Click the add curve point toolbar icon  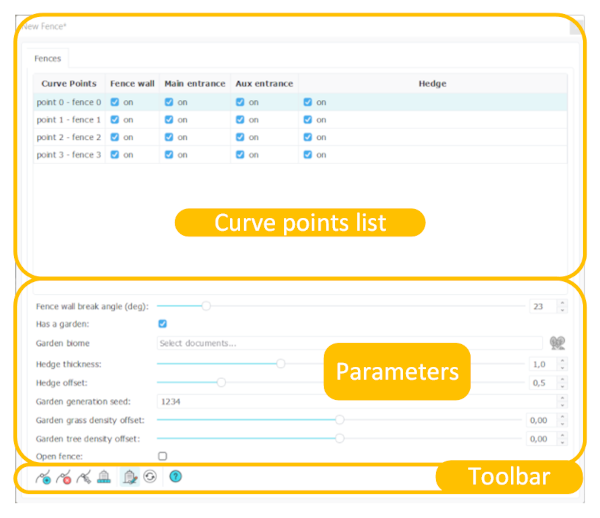pyautogui.click(x=43, y=478)
